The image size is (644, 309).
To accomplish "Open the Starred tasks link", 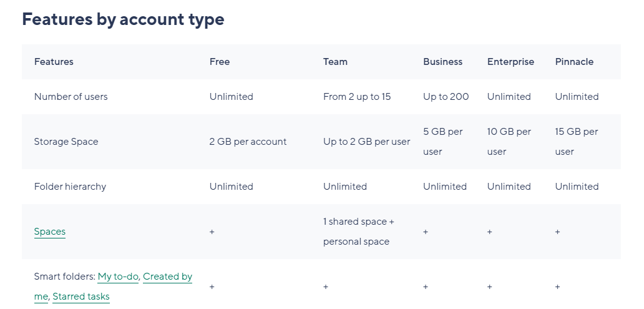I will (80, 297).
